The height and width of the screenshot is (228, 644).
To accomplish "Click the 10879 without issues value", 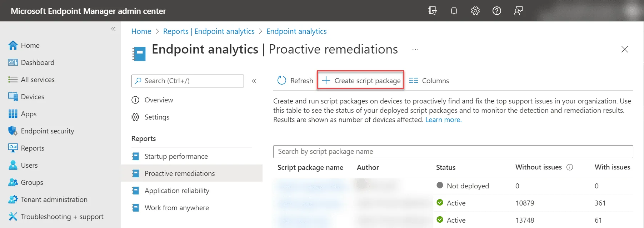I will point(525,203).
